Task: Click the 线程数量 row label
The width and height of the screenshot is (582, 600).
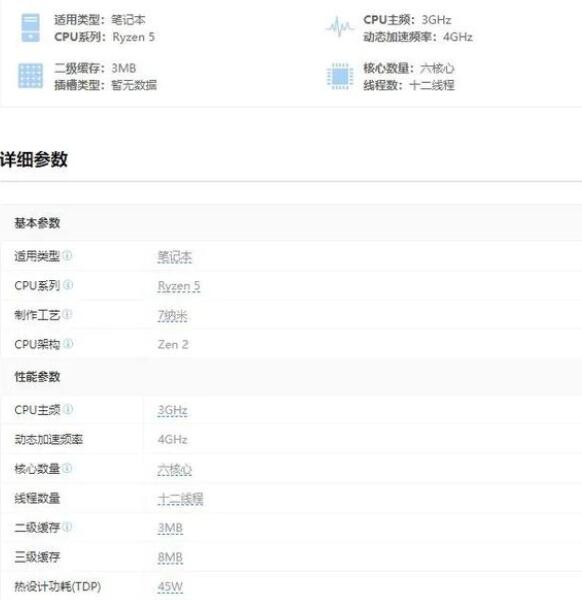Action: (x=37, y=498)
